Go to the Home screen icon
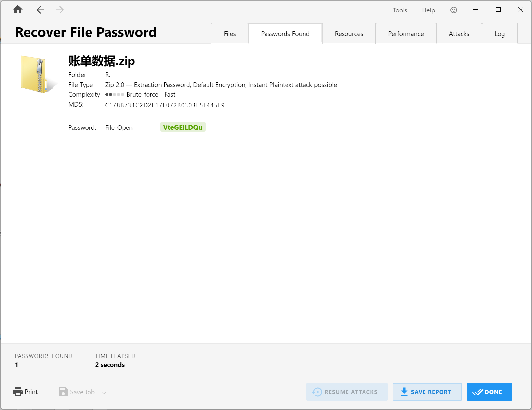This screenshot has height=410, width=532. click(x=18, y=10)
